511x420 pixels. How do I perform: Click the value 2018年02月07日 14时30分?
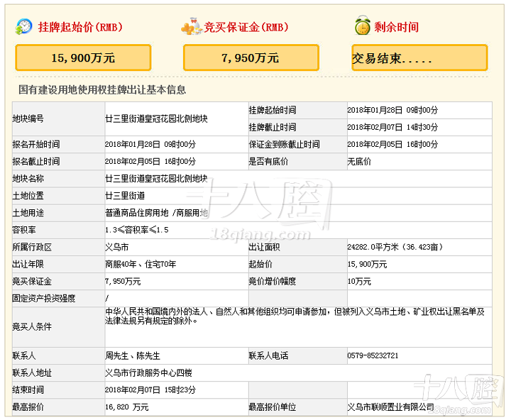[x=392, y=128]
